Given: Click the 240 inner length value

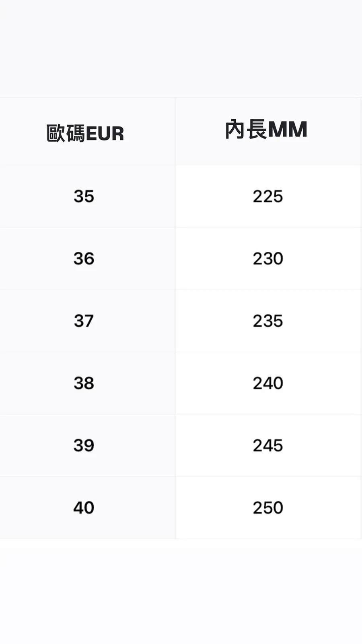Looking at the screenshot, I should 268,383.
